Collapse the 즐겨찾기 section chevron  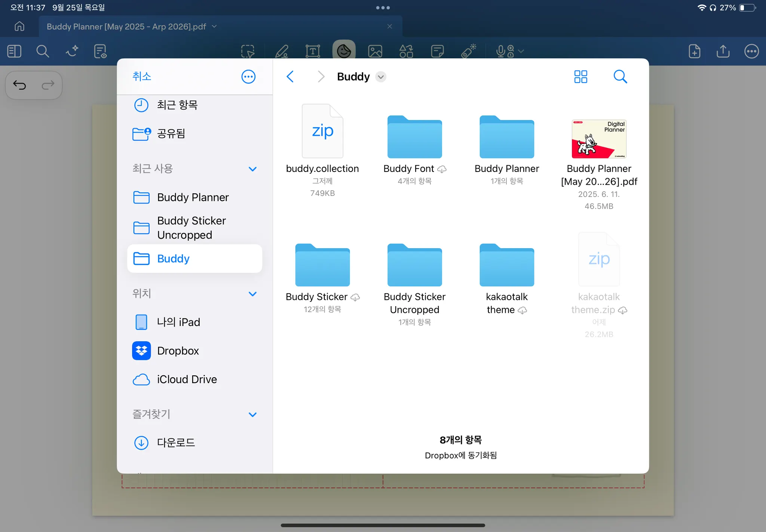pos(252,415)
